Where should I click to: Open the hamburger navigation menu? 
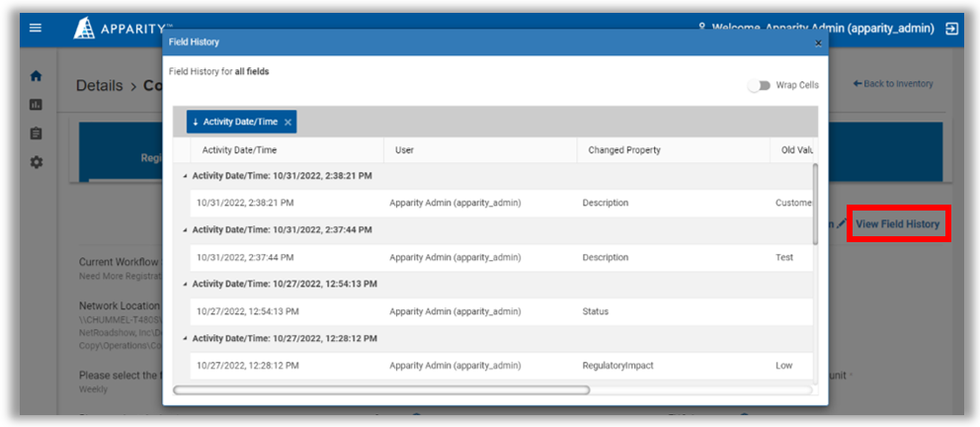36,28
